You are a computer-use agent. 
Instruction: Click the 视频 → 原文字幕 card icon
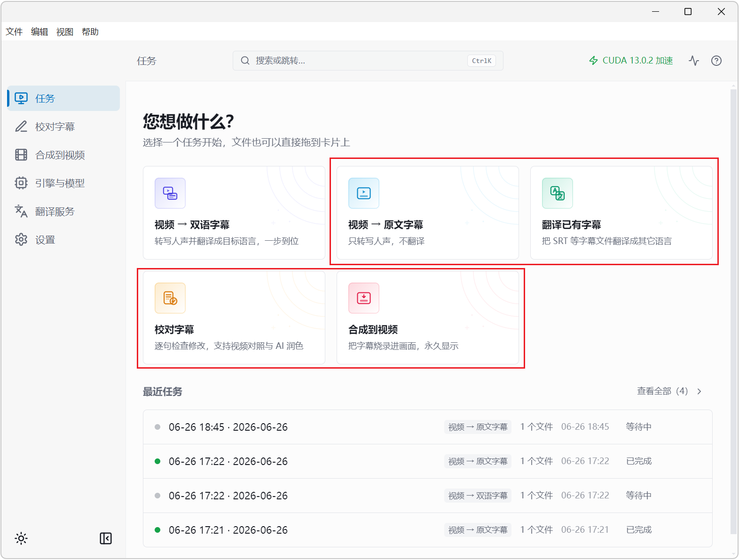tap(364, 193)
